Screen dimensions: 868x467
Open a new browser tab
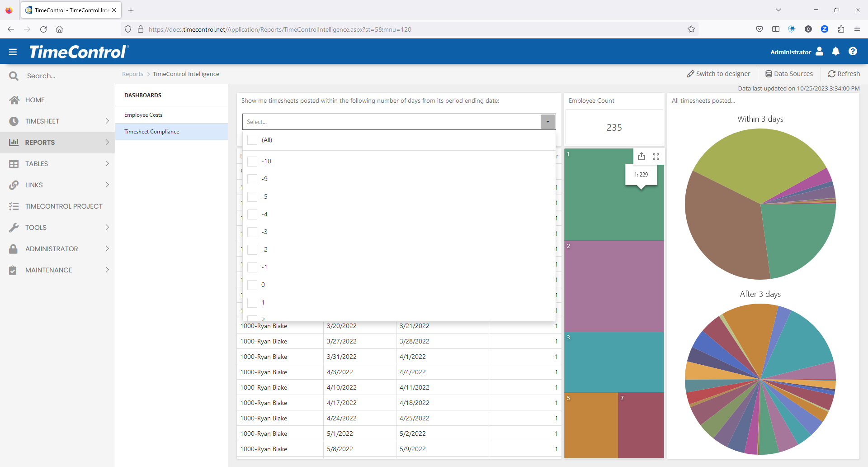(131, 10)
